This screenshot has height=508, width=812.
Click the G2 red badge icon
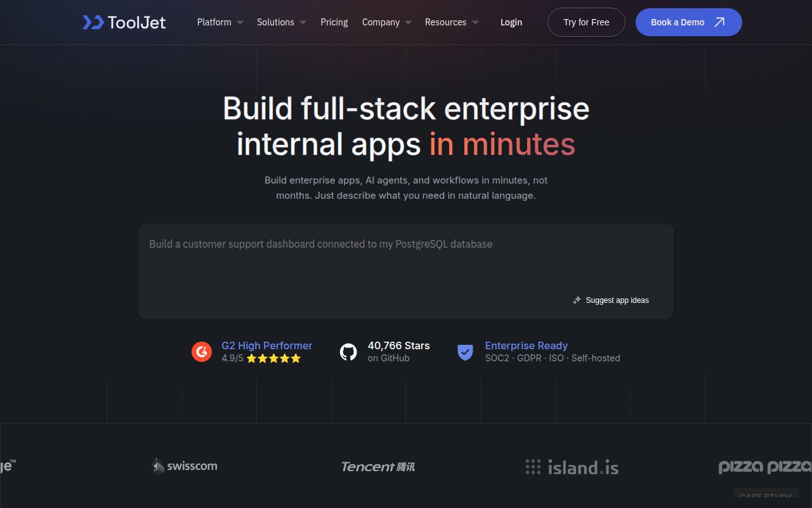click(x=202, y=351)
